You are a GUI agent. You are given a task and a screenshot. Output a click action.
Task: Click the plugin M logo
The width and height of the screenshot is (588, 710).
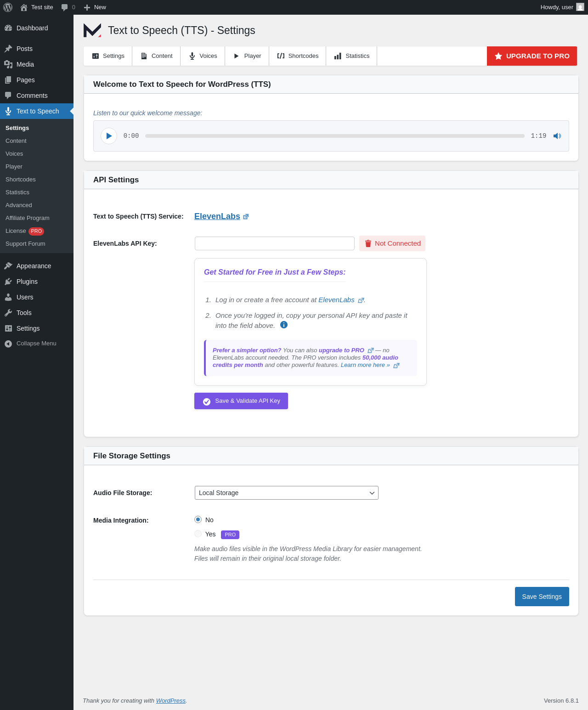tap(92, 30)
